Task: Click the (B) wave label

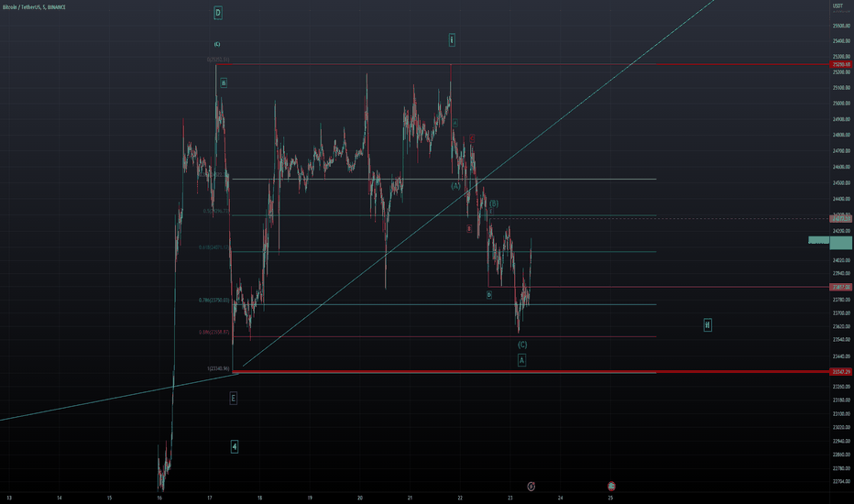Action: pyautogui.click(x=494, y=203)
